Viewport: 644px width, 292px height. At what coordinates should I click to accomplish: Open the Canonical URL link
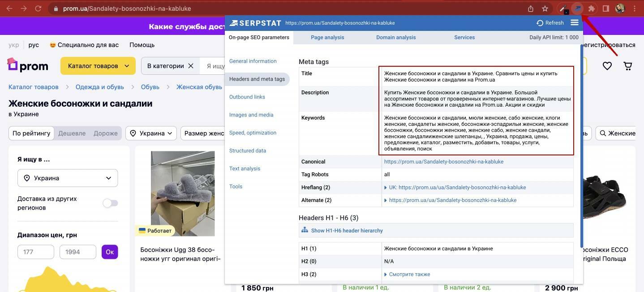pos(444,162)
